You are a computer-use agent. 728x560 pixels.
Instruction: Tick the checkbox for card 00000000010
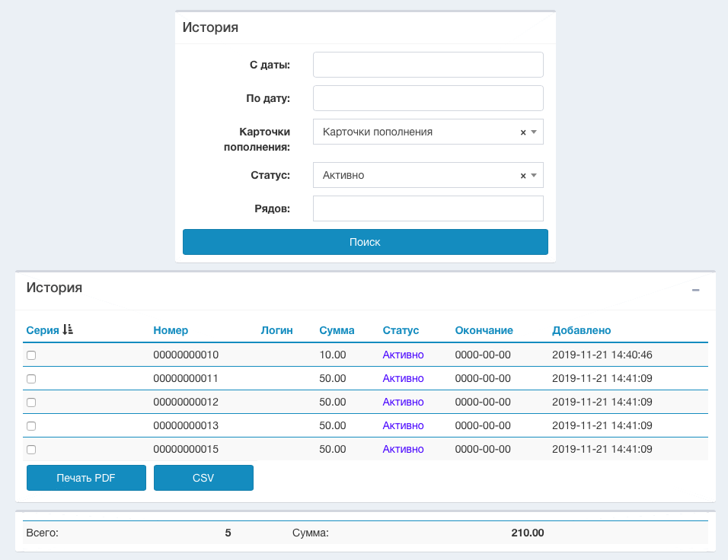click(x=31, y=355)
